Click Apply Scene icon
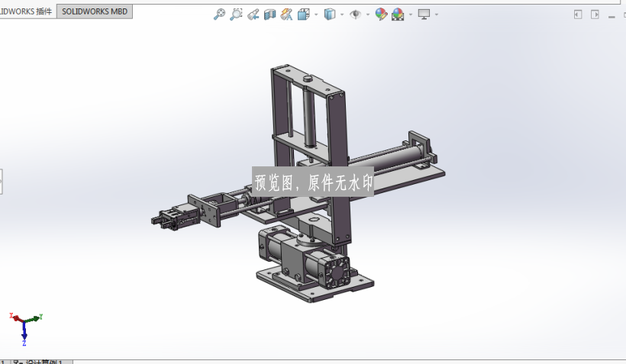This screenshot has width=626, height=364. tap(398, 14)
